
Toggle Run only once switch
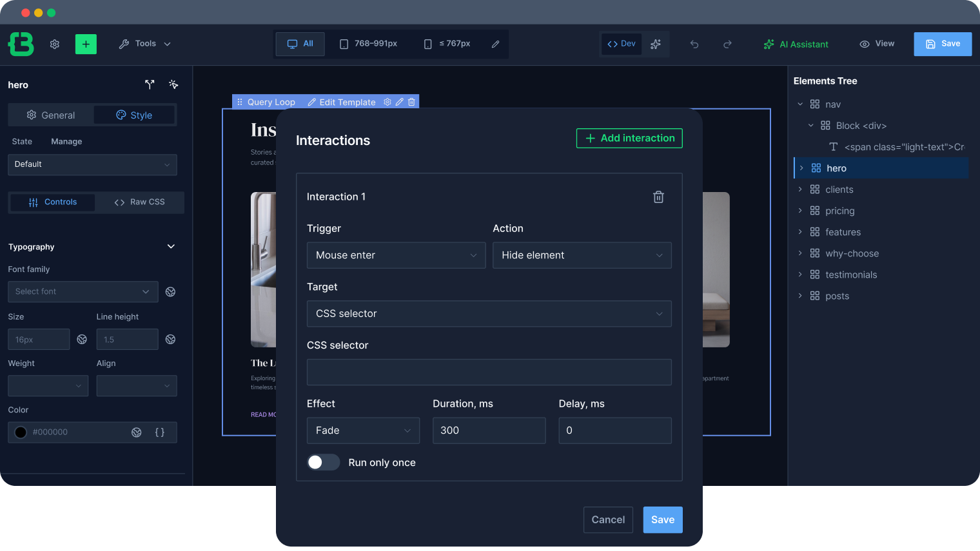323,462
